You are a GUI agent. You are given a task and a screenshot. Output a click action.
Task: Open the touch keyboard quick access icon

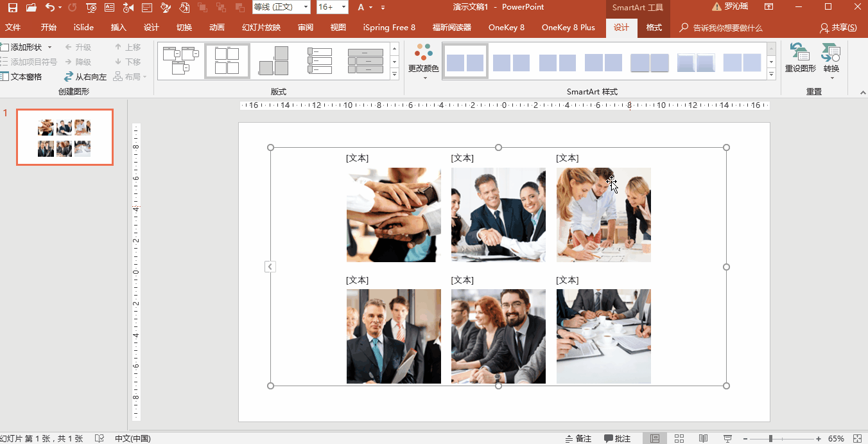(x=147, y=8)
